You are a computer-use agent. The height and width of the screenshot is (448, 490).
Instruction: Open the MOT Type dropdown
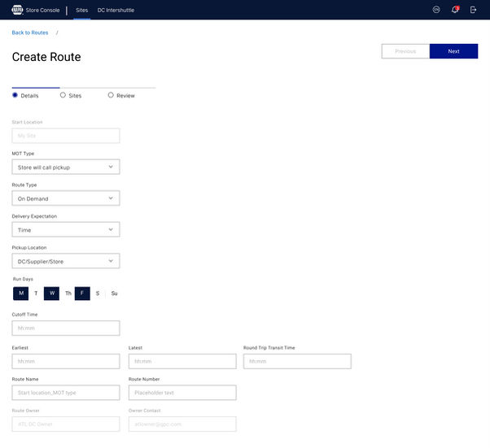(x=66, y=167)
